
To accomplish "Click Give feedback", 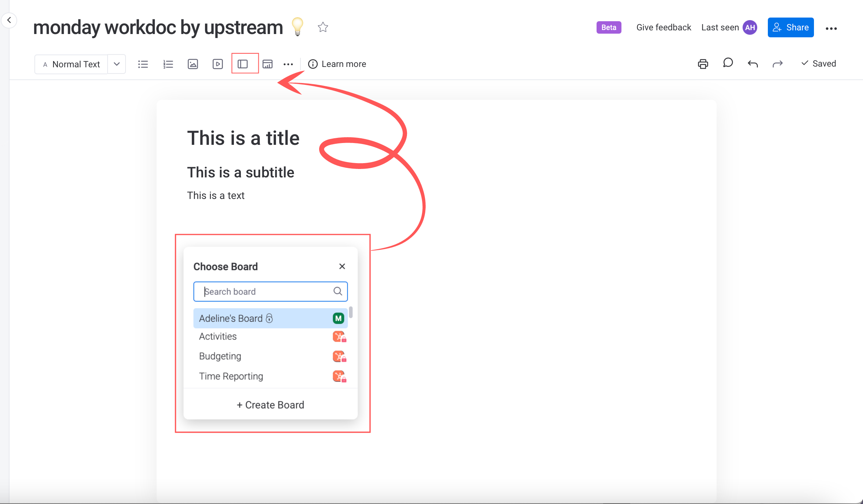I will (x=663, y=27).
